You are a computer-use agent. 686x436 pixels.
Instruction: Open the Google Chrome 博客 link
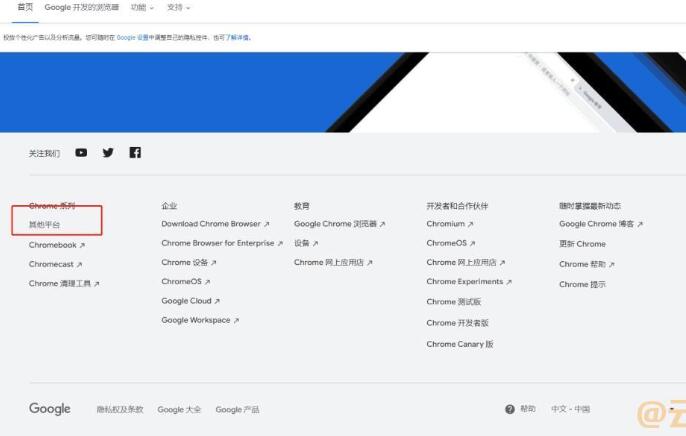[601, 223]
